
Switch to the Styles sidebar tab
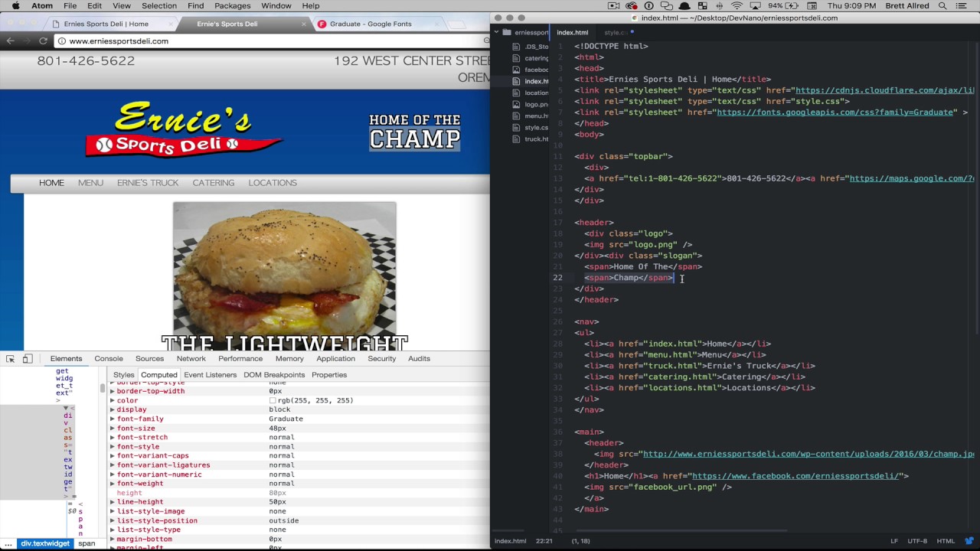point(123,375)
